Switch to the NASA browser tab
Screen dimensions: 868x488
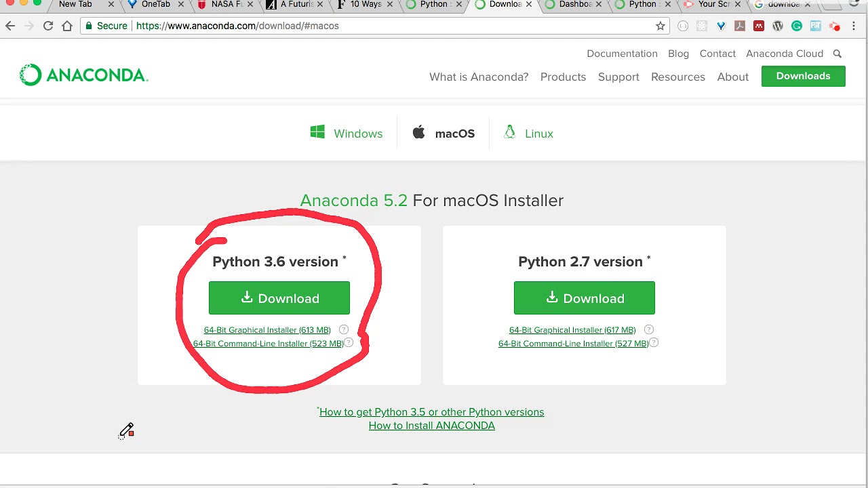[226, 4]
